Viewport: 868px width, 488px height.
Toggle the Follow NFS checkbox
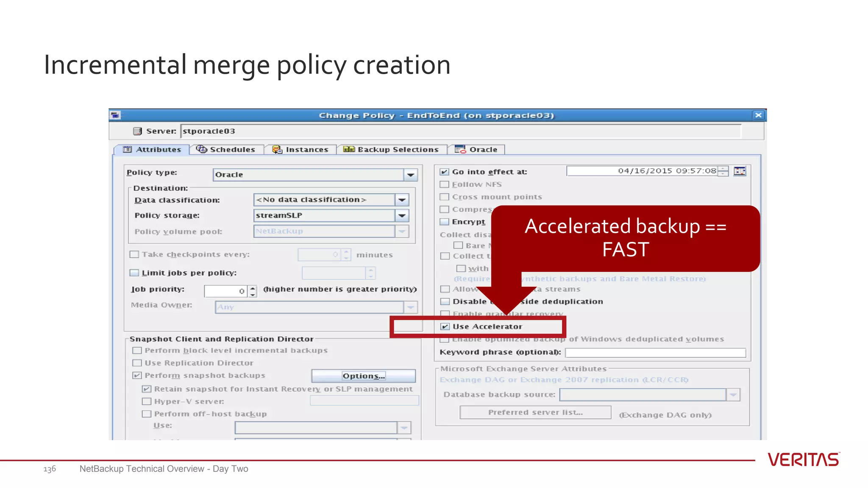click(x=444, y=185)
